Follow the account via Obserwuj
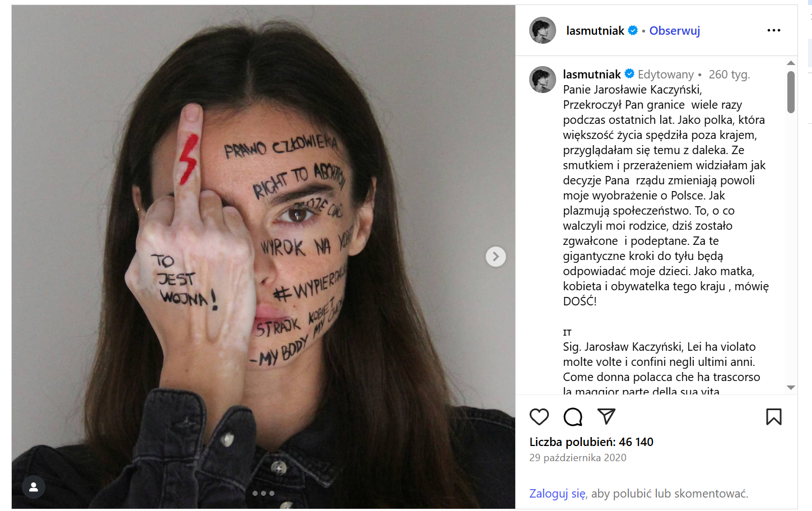812x511 pixels. coord(674,31)
